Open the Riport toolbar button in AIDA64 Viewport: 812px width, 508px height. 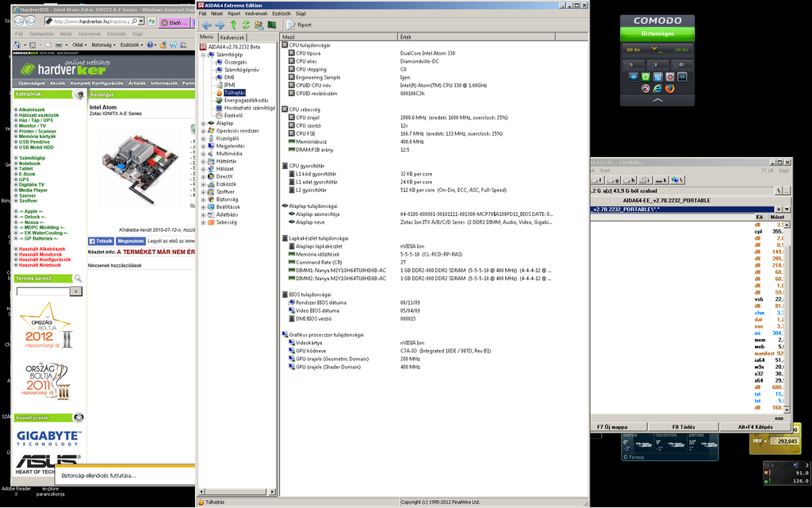click(x=299, y=25)
